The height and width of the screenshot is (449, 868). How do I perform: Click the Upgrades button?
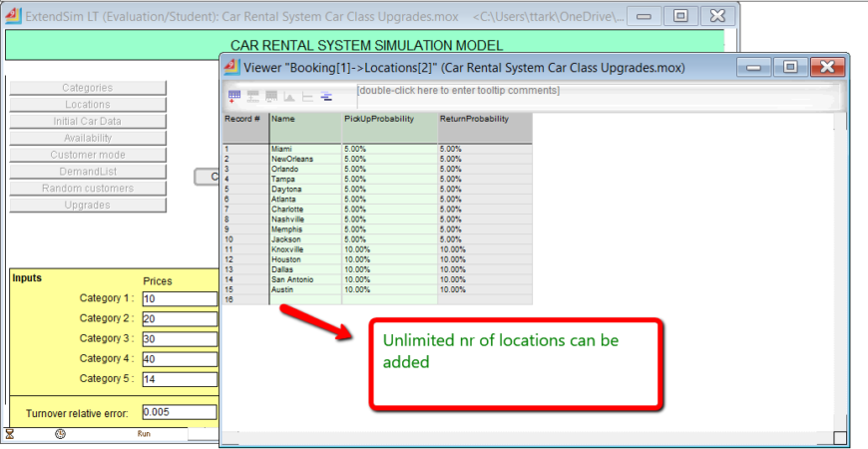[x=88, y=205]
